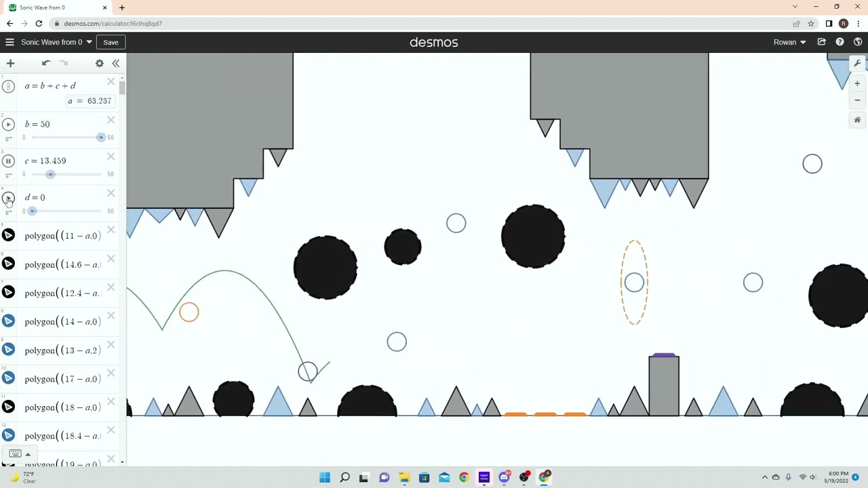This screenshot has height=488, width=868.
Task: Delete the polygon (11 − a,0) expression
Action: pyautogui.click(x=111, y=230)
